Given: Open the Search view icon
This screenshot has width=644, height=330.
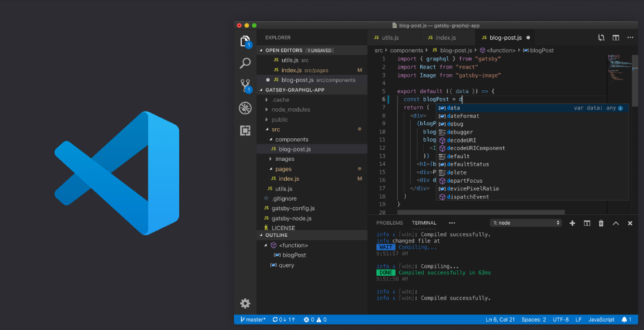Looking at the screenshot, I should tap(245, 63).
